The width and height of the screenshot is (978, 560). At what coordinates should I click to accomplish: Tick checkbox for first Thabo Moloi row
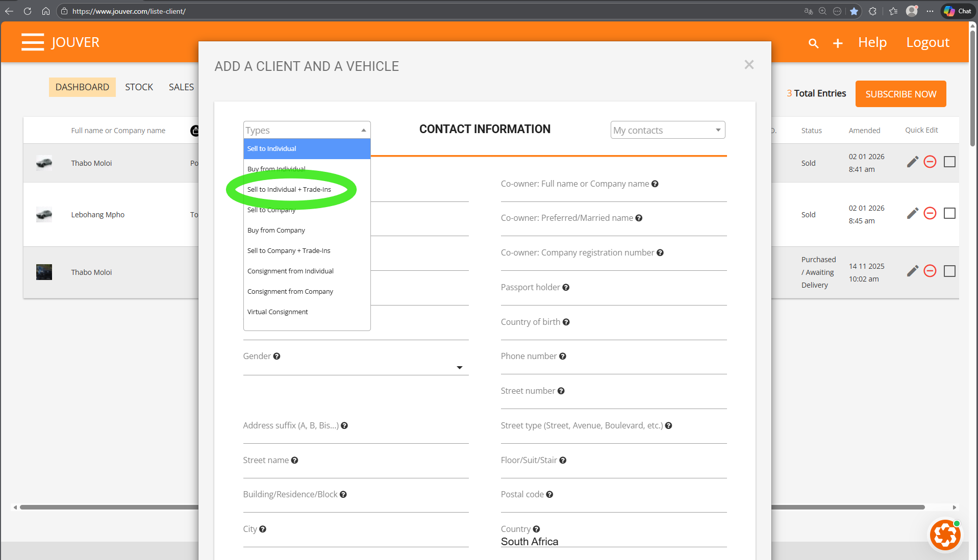[949, 162]
